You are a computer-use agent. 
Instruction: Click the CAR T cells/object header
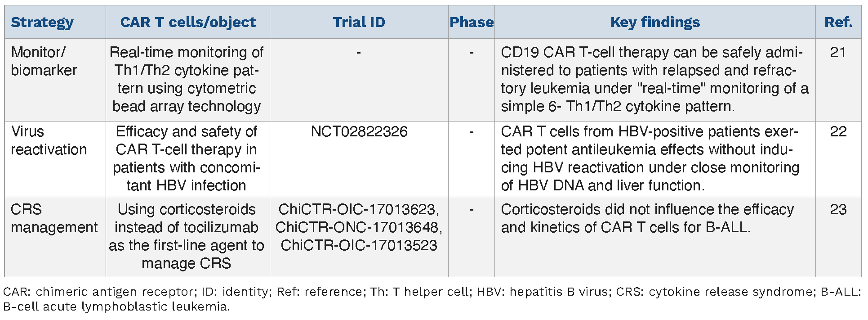point(187,22)
